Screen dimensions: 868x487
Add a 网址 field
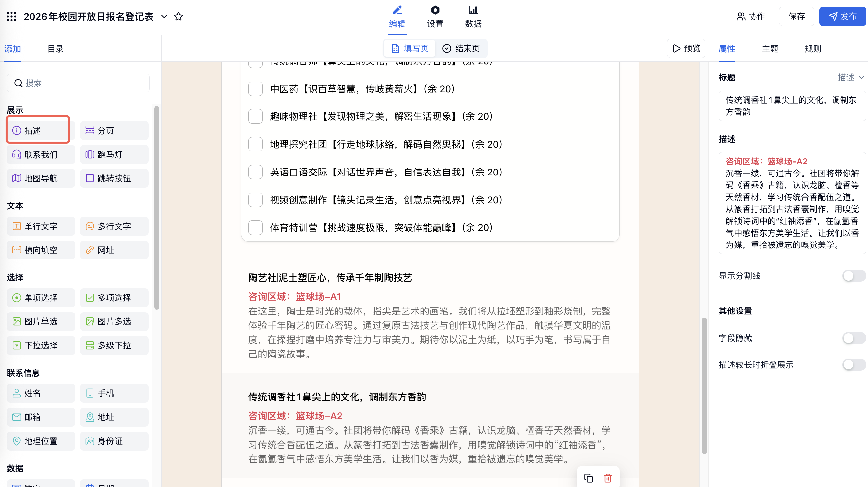(114, 250)
